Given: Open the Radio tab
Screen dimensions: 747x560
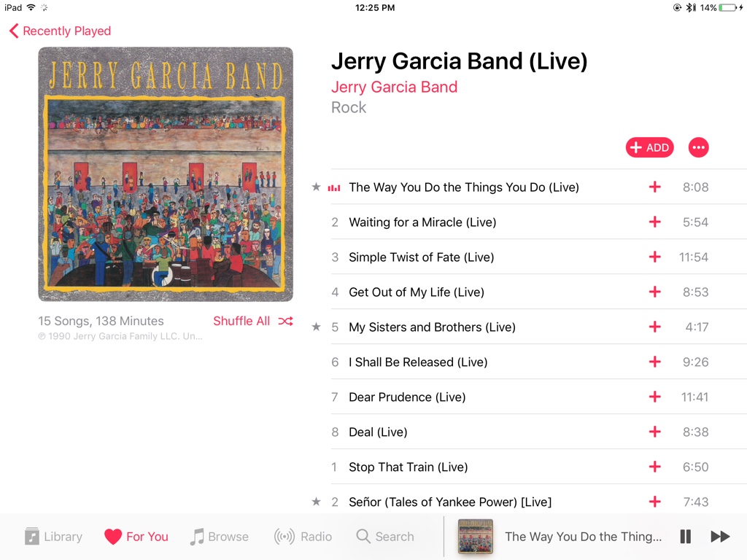Looking at the screenshot, I should (303, 537).
